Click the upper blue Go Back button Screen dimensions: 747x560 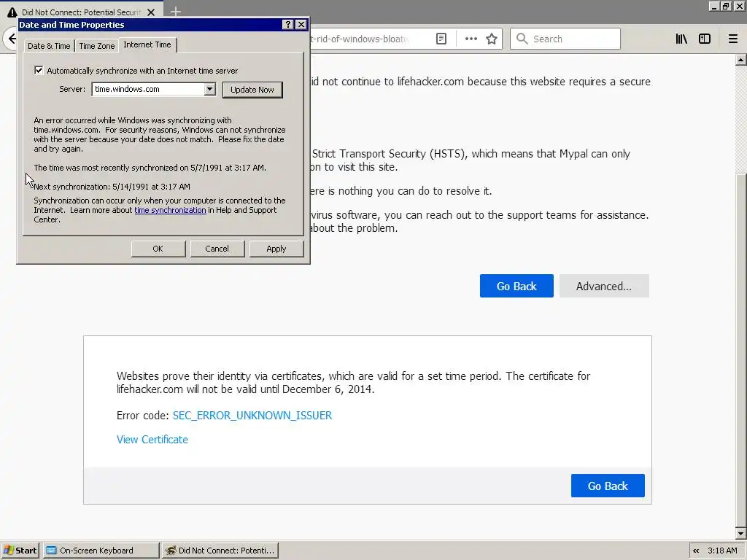point(516,286)
